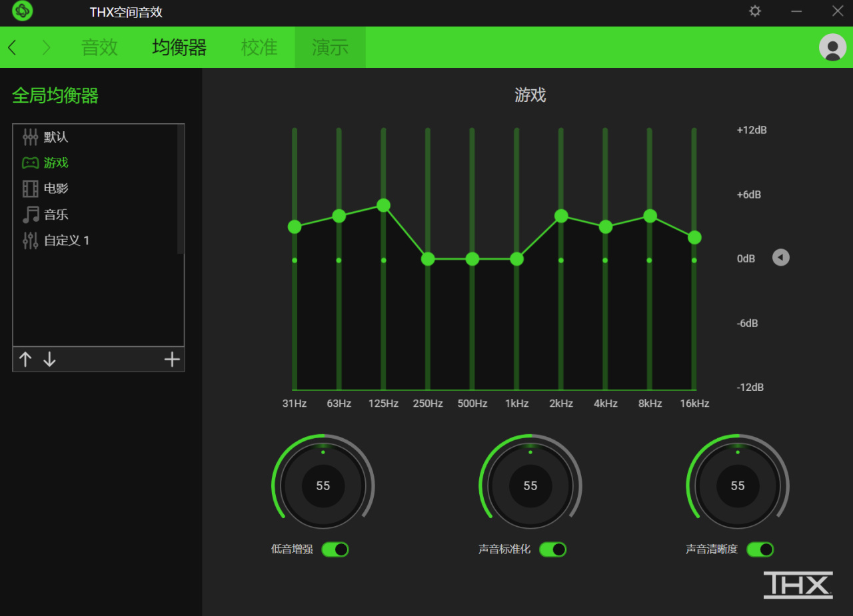Click the reset arrow beside 0dB

781,258
